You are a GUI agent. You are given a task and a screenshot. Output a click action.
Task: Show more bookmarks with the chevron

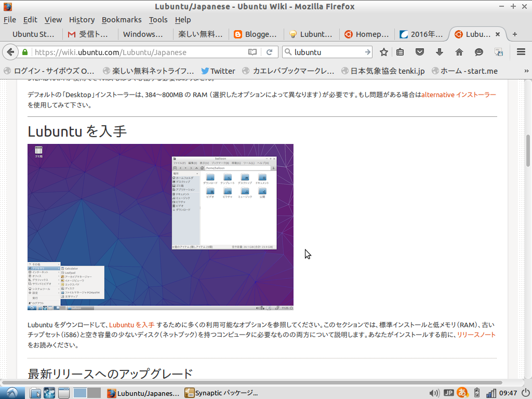click(x=526, y=71)
